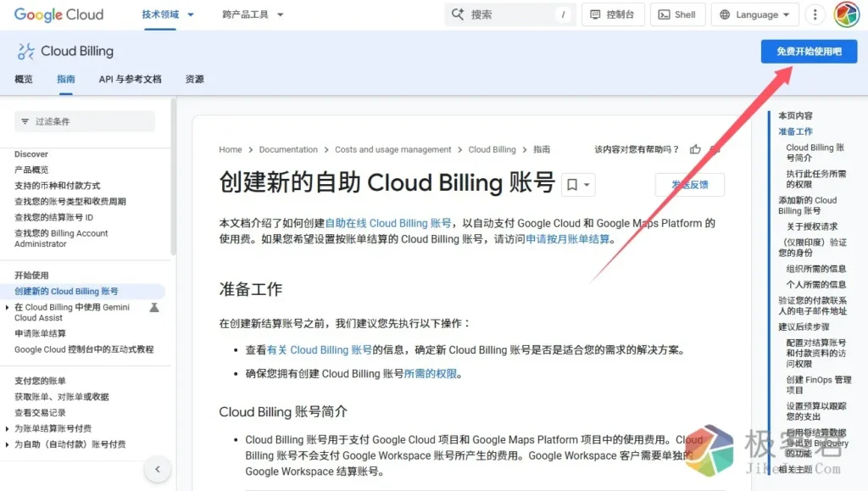The width and height of the screenshot is (868, 491).
Task: Click the thumbs up helpful icon
Action: (695, 149)
